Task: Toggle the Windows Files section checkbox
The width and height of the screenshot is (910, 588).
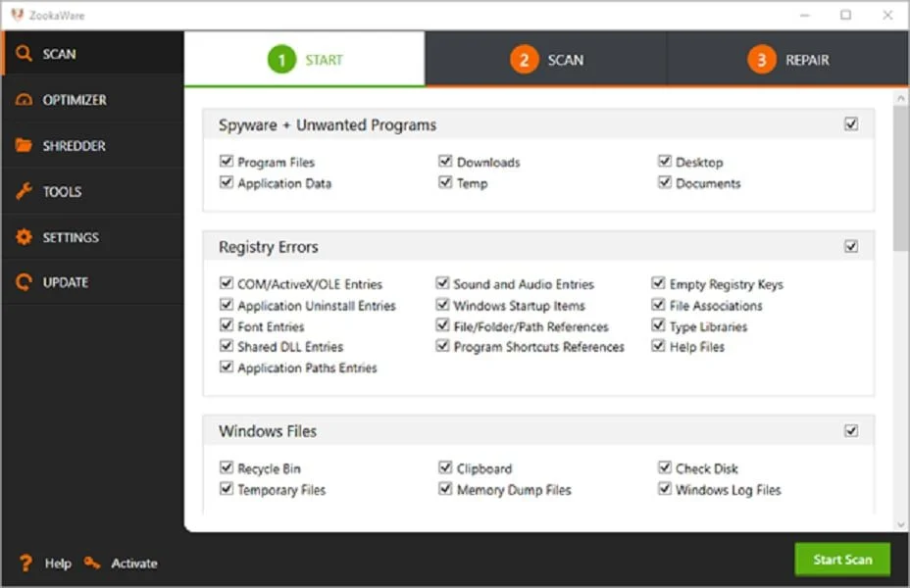Action: 851,430
